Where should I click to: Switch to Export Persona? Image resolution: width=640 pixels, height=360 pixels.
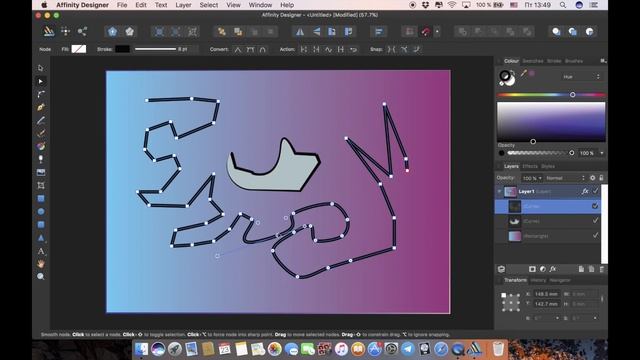[x=82, y=31]
